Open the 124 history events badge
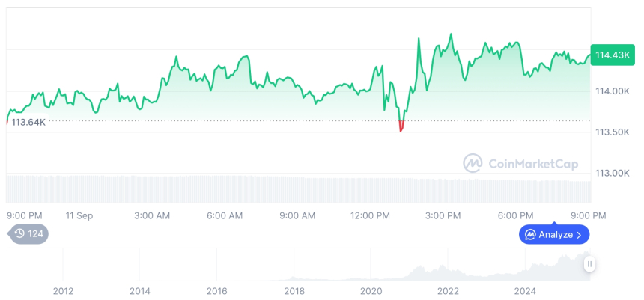The height and width of the screenshot is (300, 644). 29,234
